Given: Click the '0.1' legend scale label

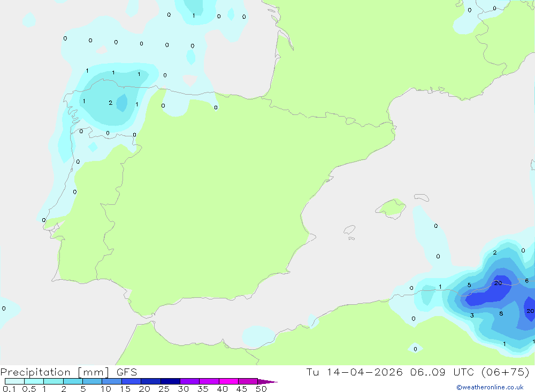Looking at the screenshot, I should tap(9, 389).
